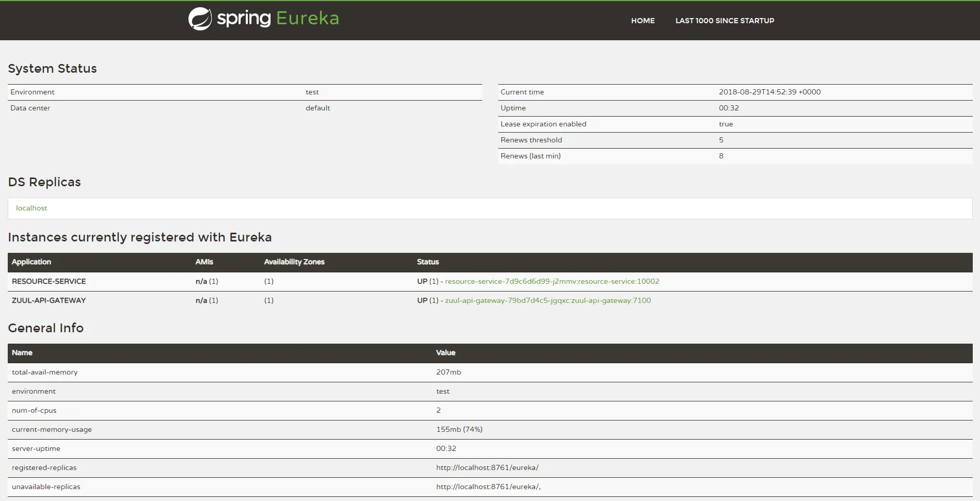This screenshot has height=501, width=980.
Task: Open LAST 1000 SINCE STARTUP page
Action: 725,21
